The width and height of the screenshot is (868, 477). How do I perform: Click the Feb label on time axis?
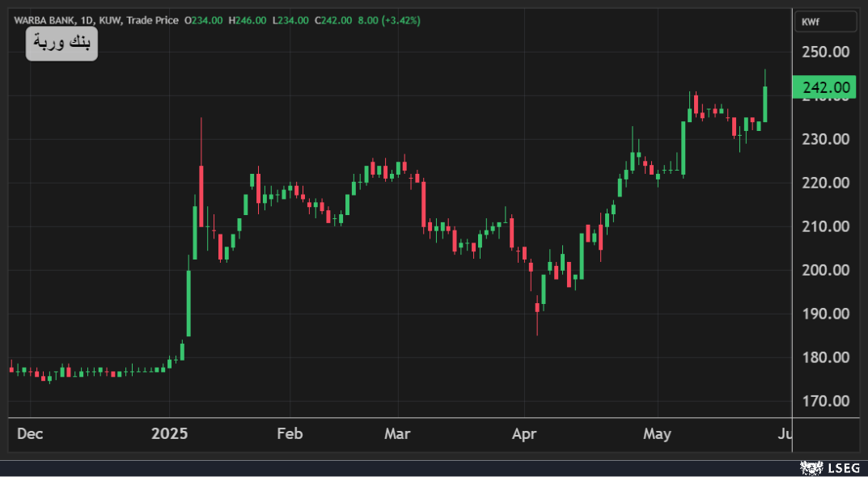290,434
